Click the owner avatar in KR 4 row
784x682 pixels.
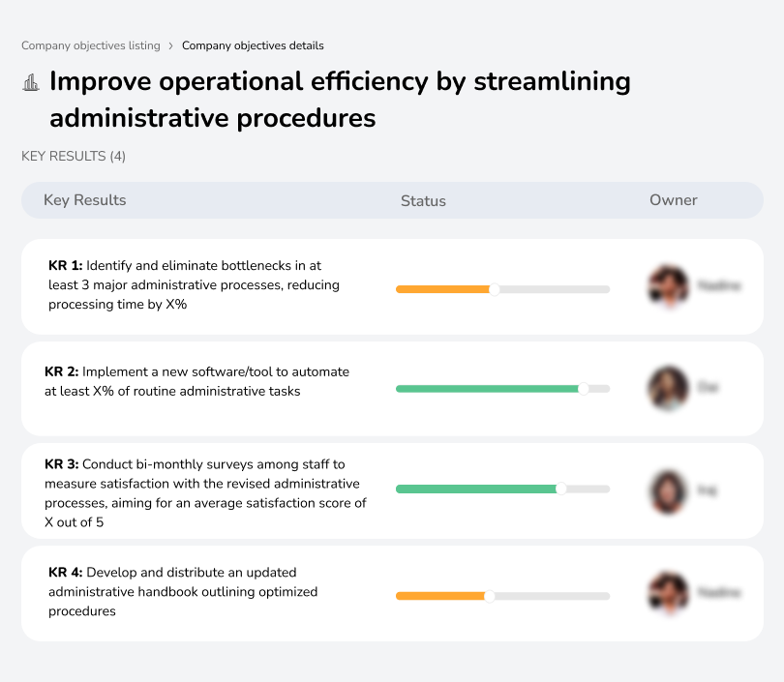coord(669,593)
